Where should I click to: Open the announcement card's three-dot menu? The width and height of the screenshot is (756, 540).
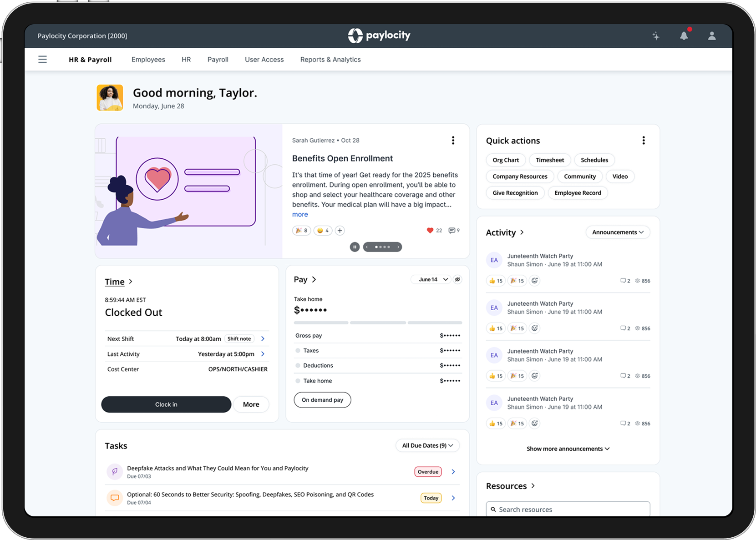click(x=453, y=141)
